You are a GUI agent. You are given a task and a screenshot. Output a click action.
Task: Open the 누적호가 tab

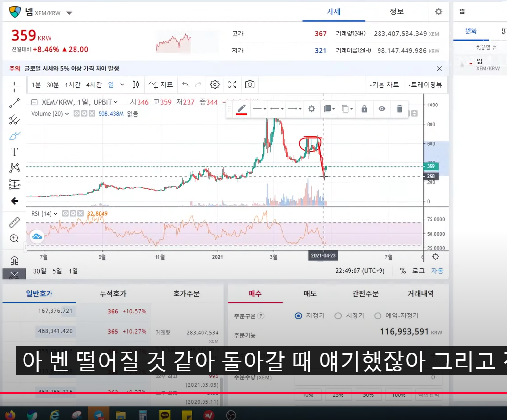coord(112,294)
